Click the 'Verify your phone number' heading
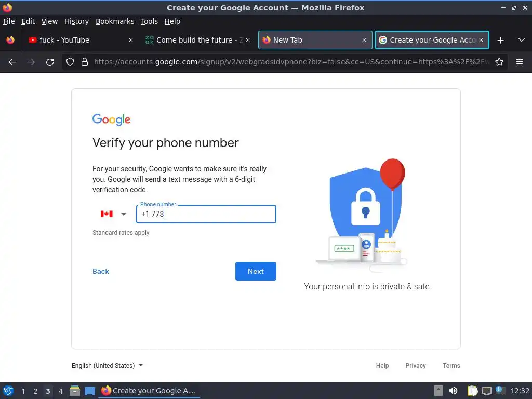Viewport: 532px width, 399px height. click(x=166, y=143)
